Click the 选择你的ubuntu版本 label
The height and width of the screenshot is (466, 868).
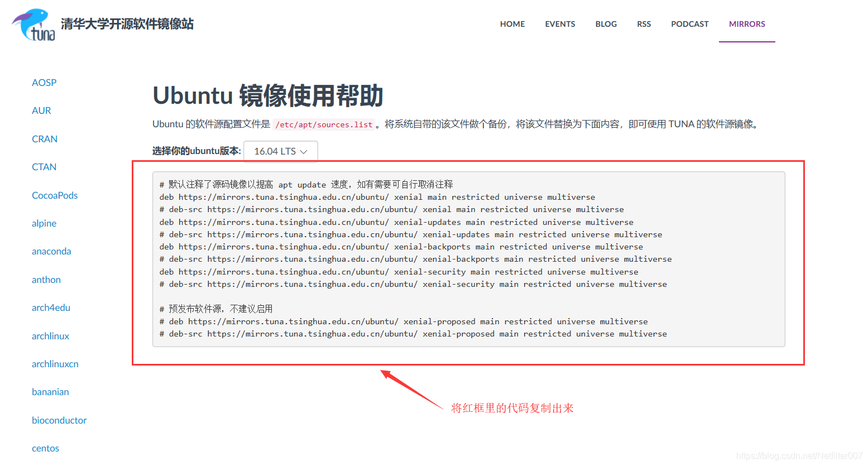[x=196, y=151]
